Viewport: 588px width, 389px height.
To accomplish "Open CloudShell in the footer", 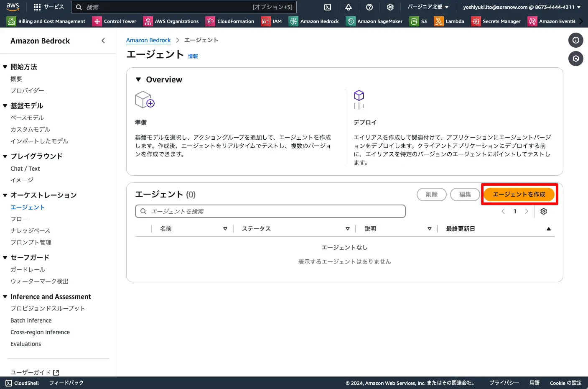I will coord(22,383).
